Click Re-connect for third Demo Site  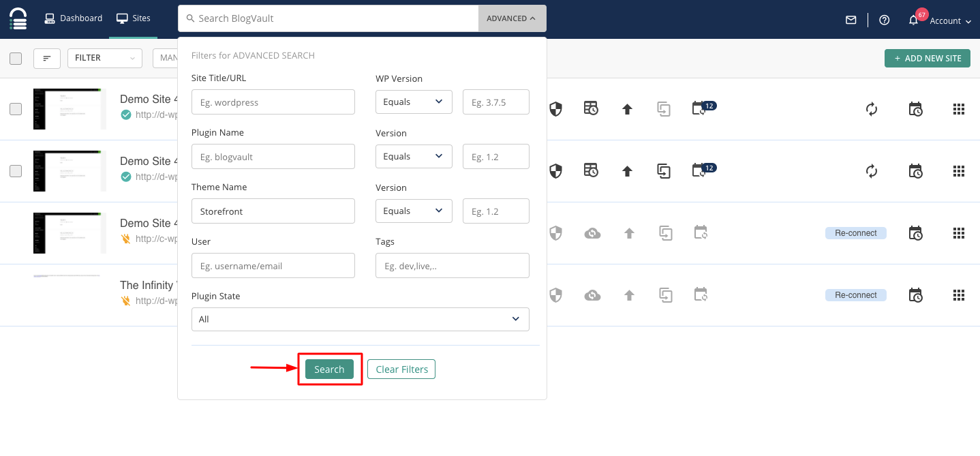point(856,233)
